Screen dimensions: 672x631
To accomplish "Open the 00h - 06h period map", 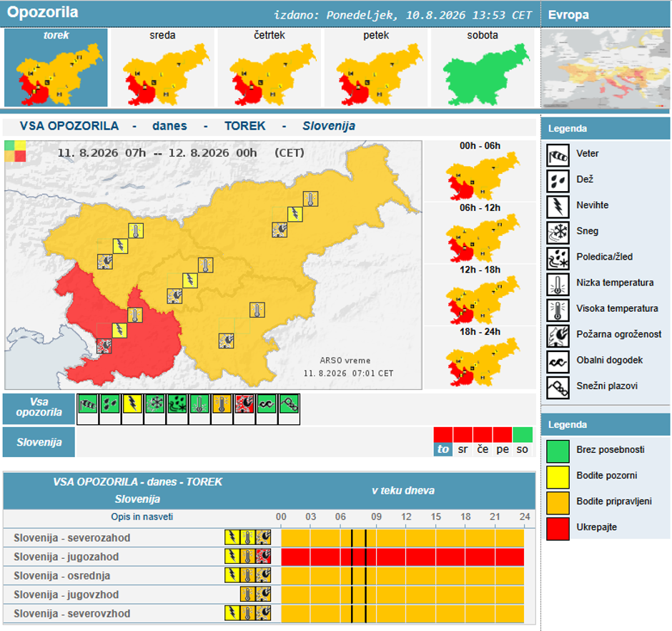I will coord(480,171).
